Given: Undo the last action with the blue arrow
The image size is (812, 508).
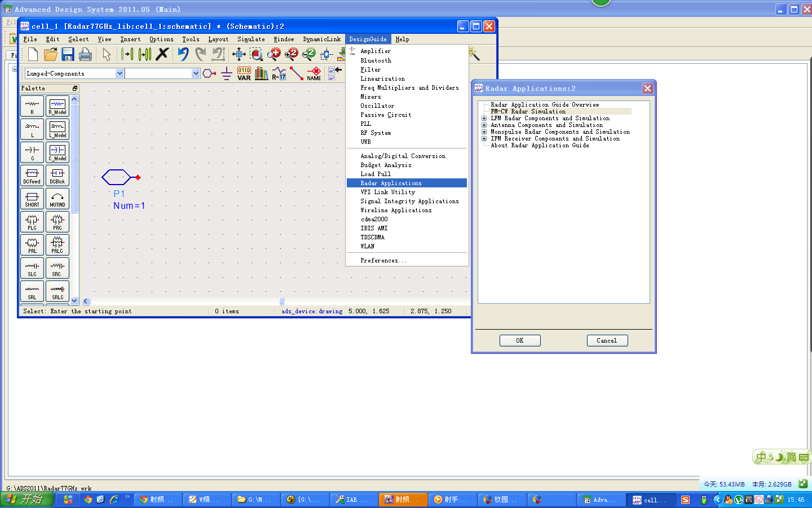Looking at the screenshot, I should (183, 54).
